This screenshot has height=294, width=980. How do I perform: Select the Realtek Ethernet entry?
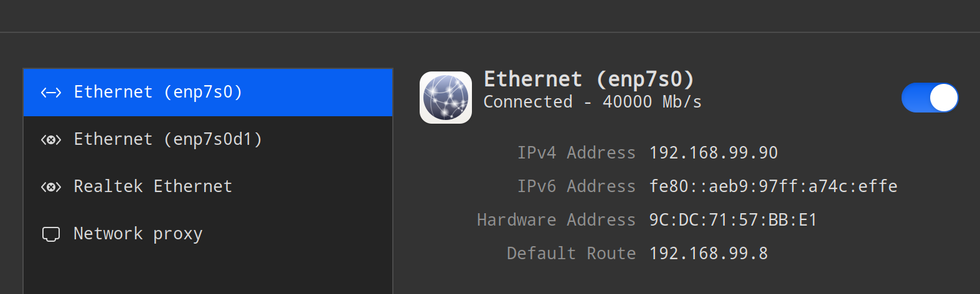pos(208,187)
